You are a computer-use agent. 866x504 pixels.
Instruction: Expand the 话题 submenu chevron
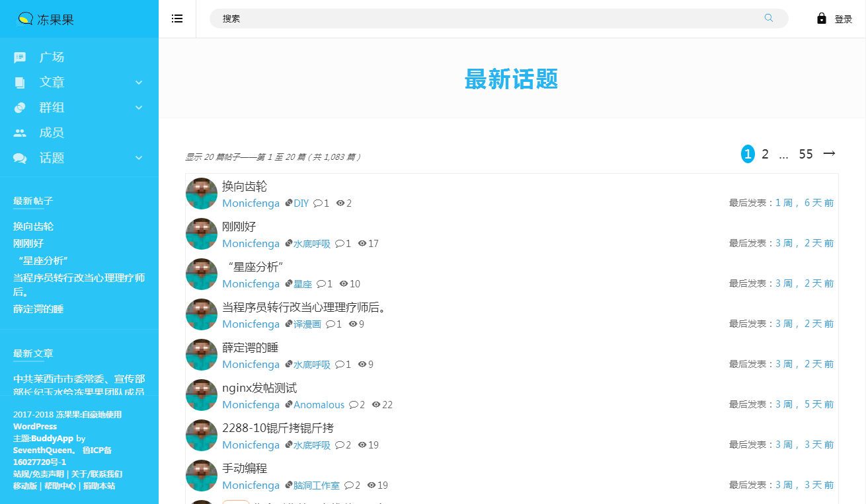[x=139, y=158]
